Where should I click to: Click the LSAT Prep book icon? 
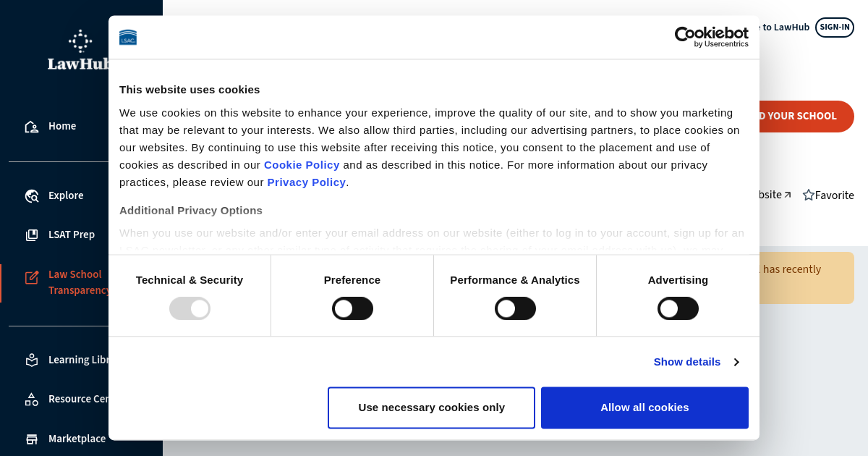[x=32, y=235]
